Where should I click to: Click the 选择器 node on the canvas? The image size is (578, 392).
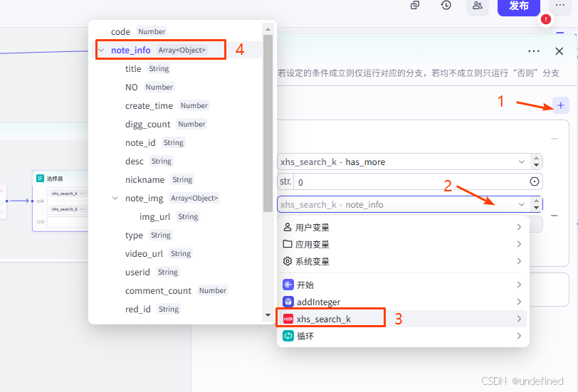point(61,201)
